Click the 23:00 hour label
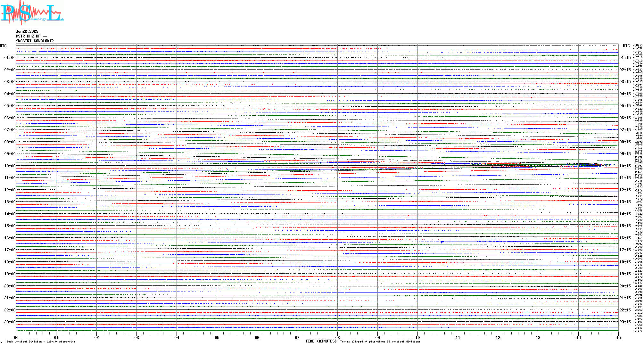 point(10,322)
